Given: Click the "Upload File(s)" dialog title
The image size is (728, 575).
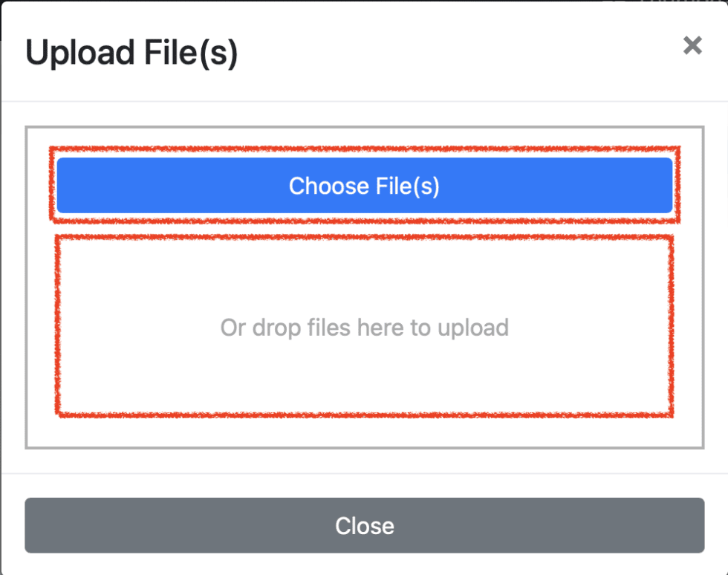Looking at the screenshot, I should (131, 53).
